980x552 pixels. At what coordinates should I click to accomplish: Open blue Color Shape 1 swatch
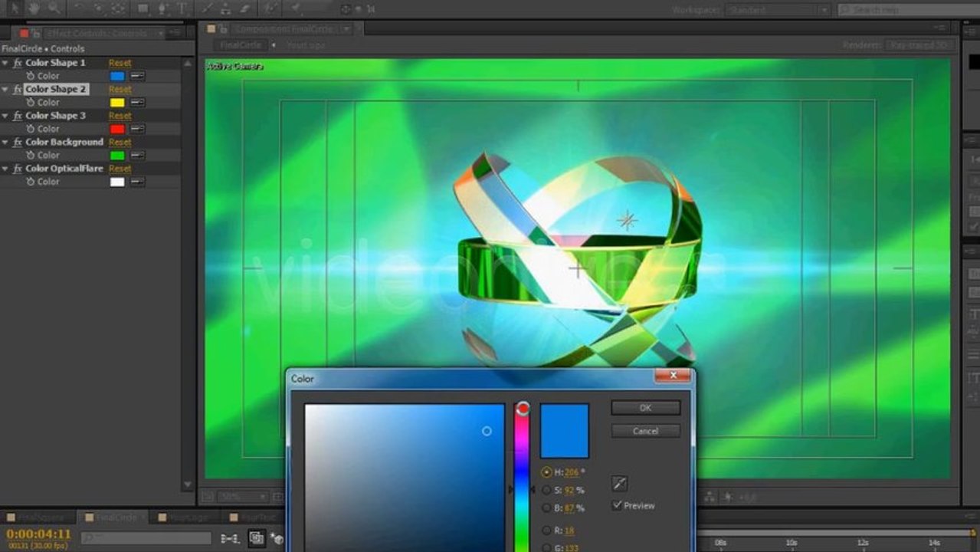tap(117, 76)
